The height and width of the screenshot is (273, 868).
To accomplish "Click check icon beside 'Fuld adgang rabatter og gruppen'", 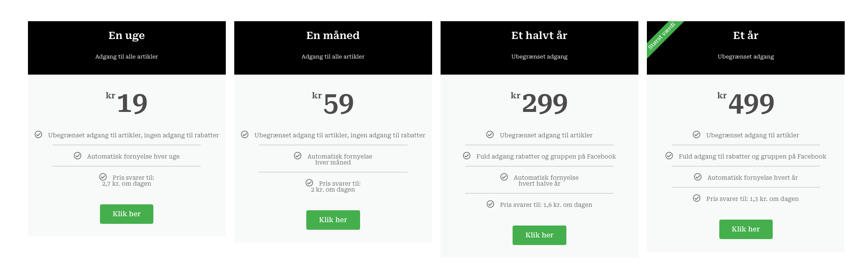I will (467, 156).
